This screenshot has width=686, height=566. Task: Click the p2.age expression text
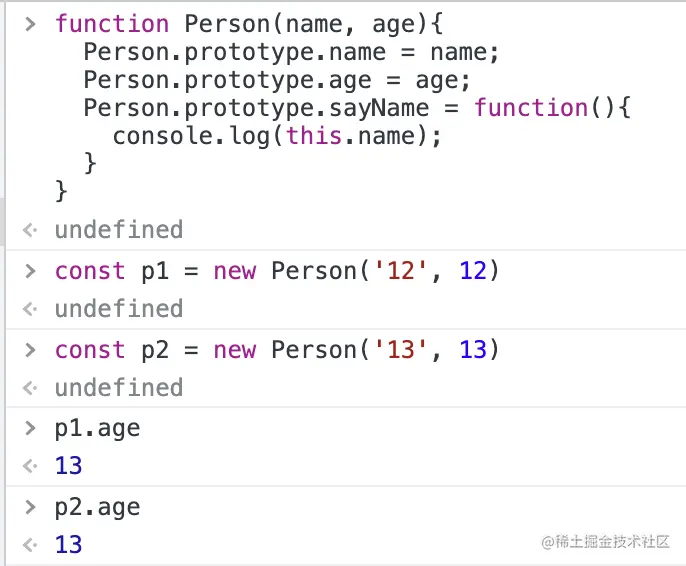pos(97,508)
